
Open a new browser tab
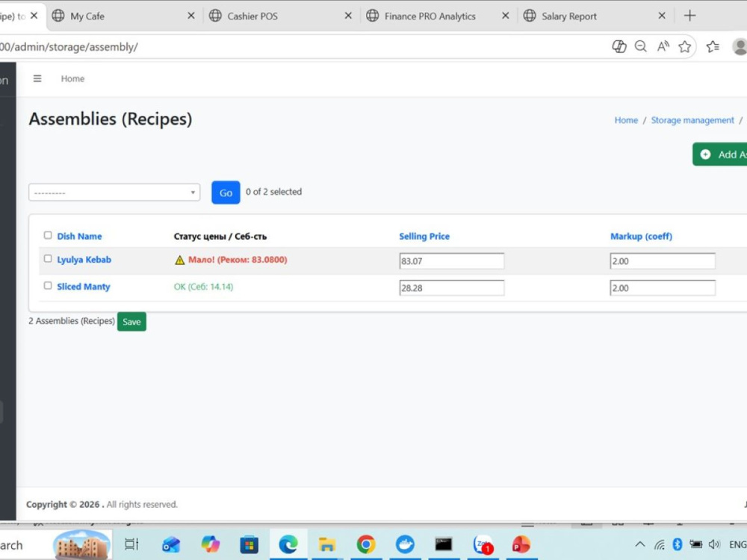pyautogui.click(x=689, y=16)
